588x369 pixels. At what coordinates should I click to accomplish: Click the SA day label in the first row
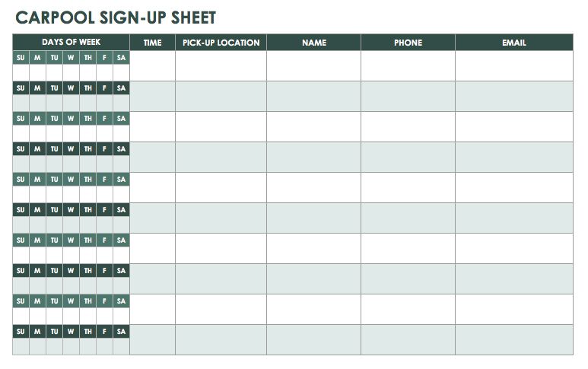coord(121,58)
